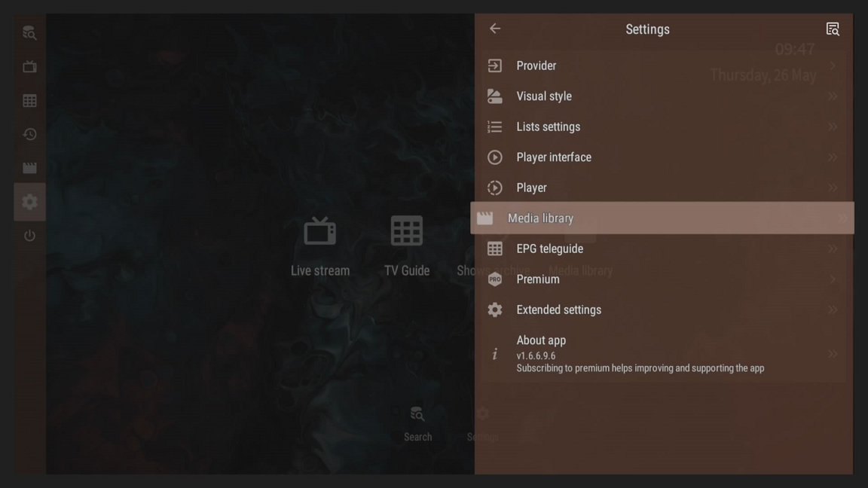Image resolution: width=868 pixels, height=488 pixels.
Task: Click the Live stream tile on home screen
Action: (320, 246)
